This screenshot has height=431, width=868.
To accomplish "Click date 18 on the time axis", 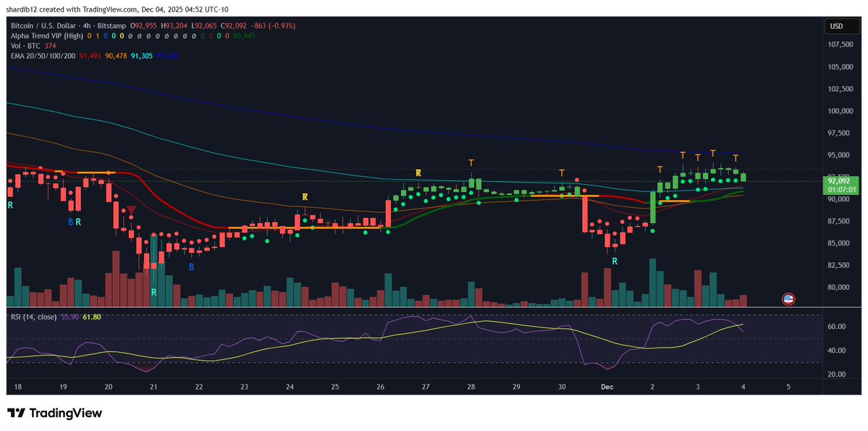I will 17,386.
